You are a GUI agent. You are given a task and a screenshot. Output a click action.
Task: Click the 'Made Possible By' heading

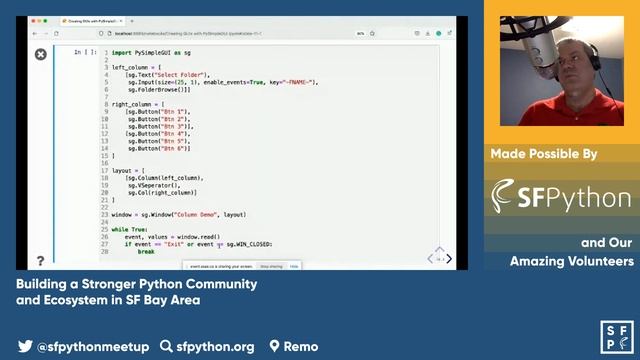(x=544, y=154)
